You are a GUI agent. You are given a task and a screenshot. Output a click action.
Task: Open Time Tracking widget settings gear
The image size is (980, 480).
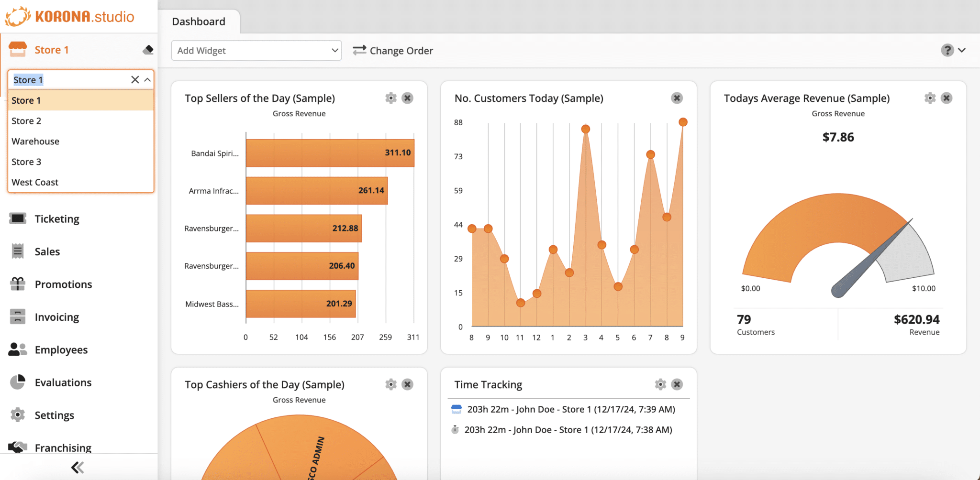coord(660,384)
